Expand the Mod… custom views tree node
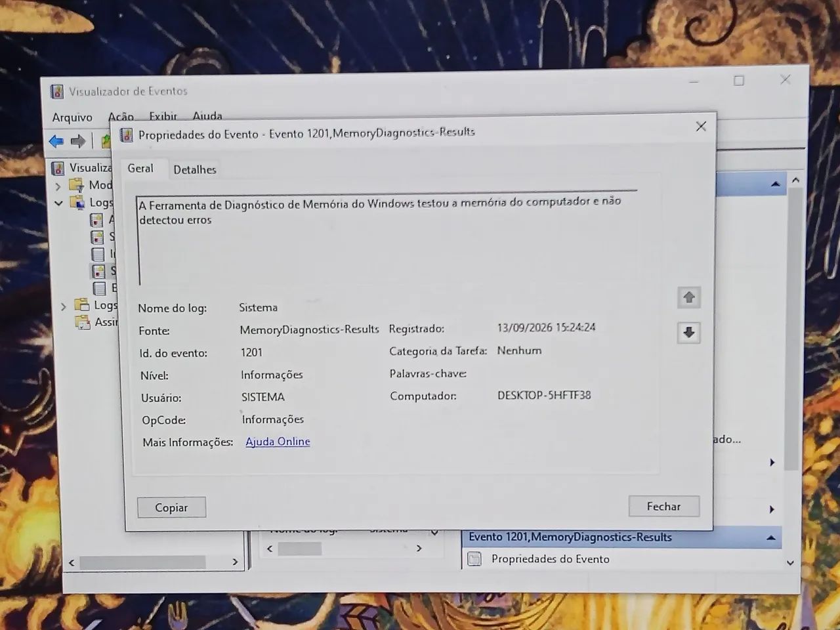 [x=58, y=186]
